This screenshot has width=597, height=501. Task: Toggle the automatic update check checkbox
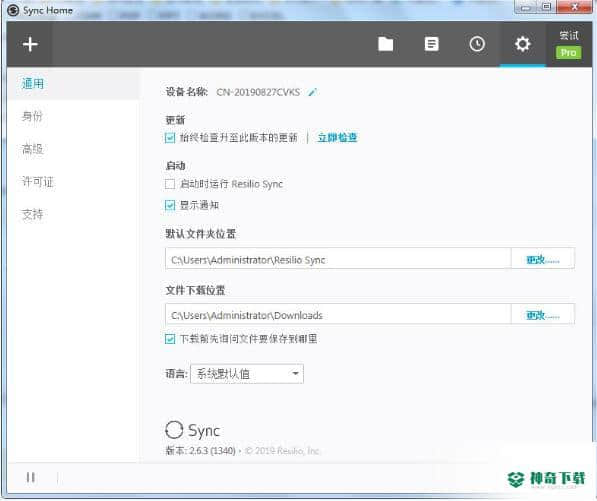click(170, 138)
